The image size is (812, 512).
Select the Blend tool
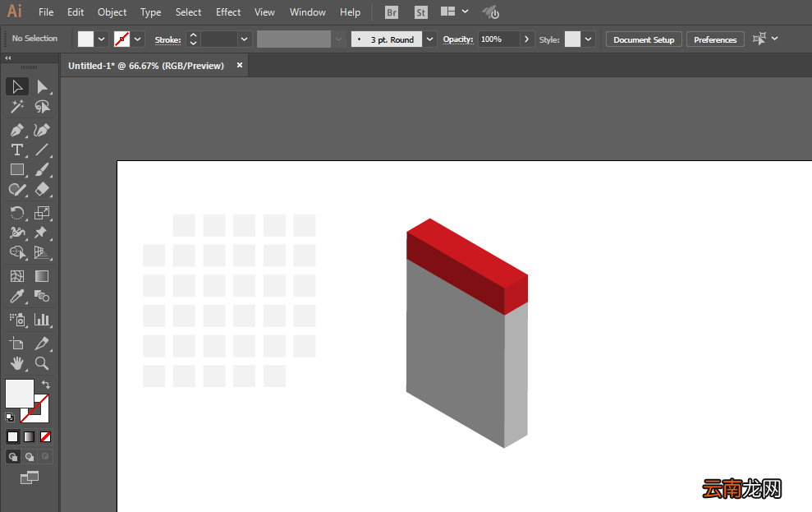click(x=42, y=296)
